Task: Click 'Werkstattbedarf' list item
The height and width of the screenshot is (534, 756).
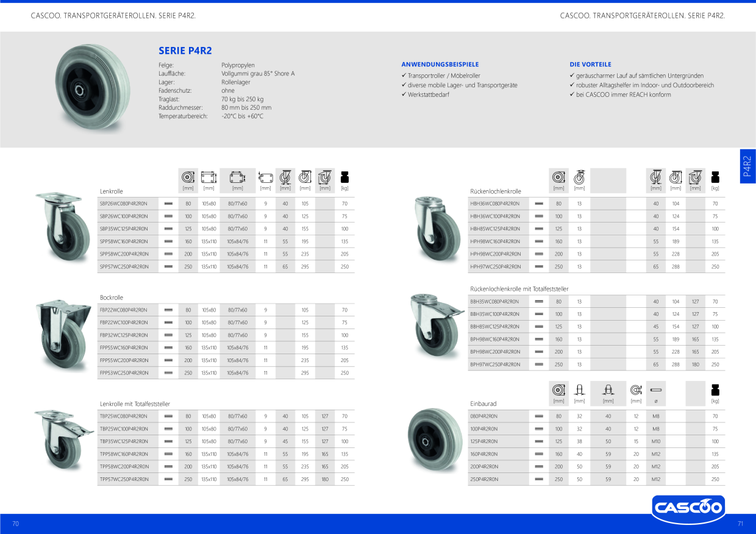Action: (429, 94)
